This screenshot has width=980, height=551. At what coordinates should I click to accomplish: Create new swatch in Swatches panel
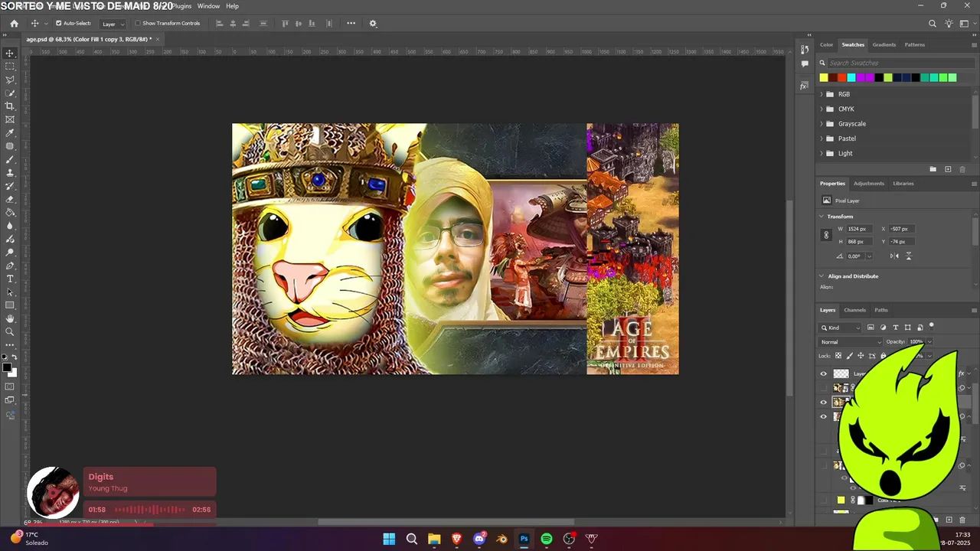[x=948, y=169]
